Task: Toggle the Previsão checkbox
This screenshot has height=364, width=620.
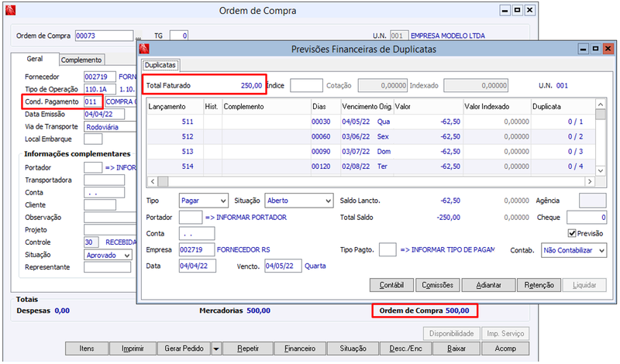Action: click(x=572, y=234)
